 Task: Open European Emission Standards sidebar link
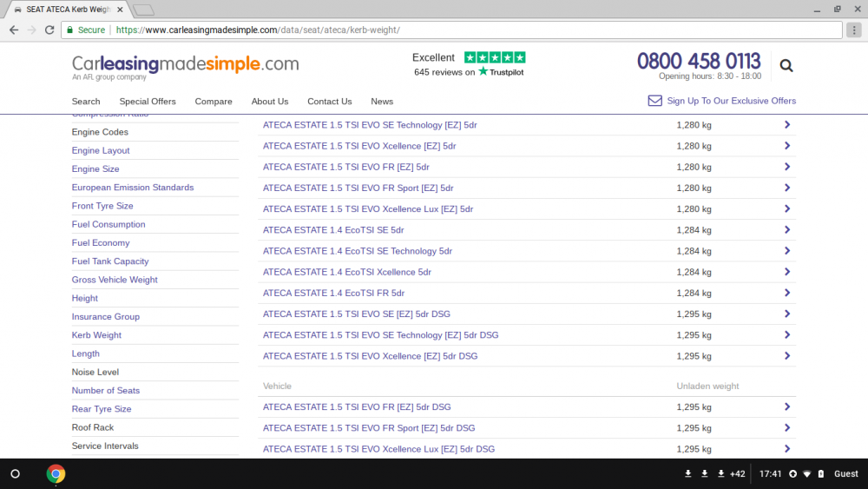[x=133, y=188]
